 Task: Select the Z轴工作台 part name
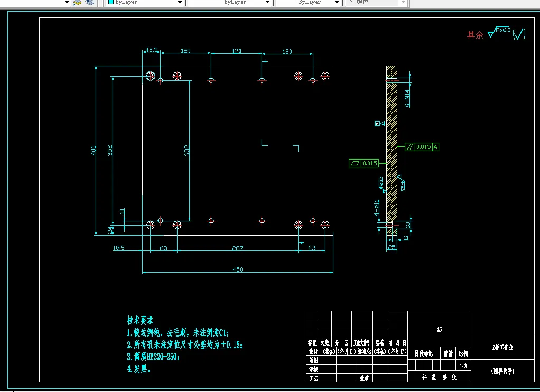coord(502,347)
